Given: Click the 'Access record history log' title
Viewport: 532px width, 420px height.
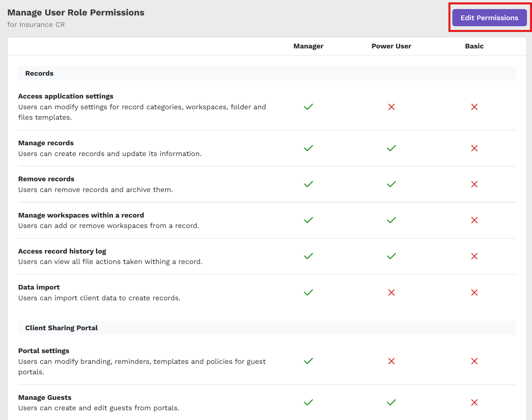Looking at the screenshot, I should tap(62, 251).
